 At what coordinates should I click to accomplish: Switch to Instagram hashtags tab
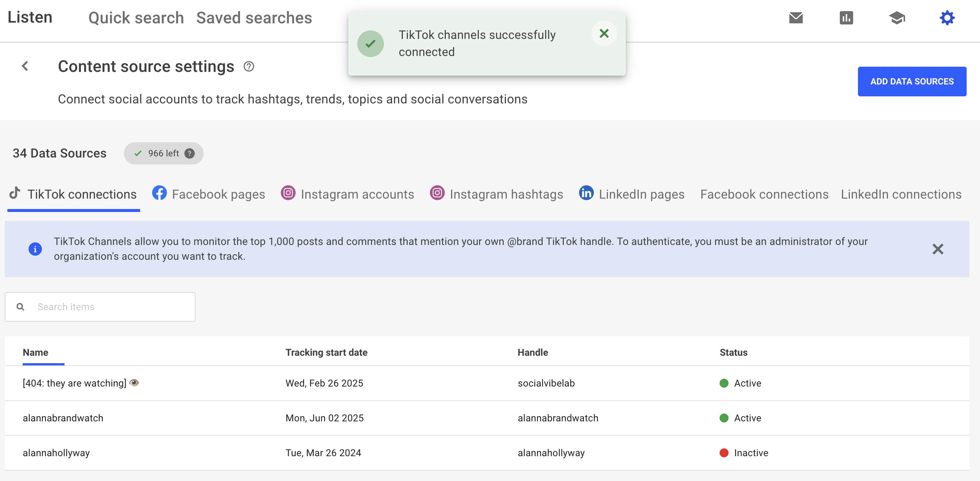tap(497, 194)
